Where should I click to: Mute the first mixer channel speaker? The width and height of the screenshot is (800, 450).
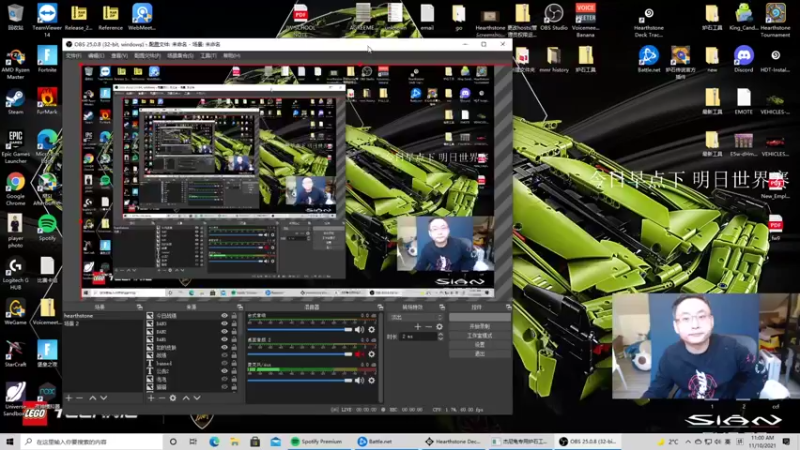360,330
